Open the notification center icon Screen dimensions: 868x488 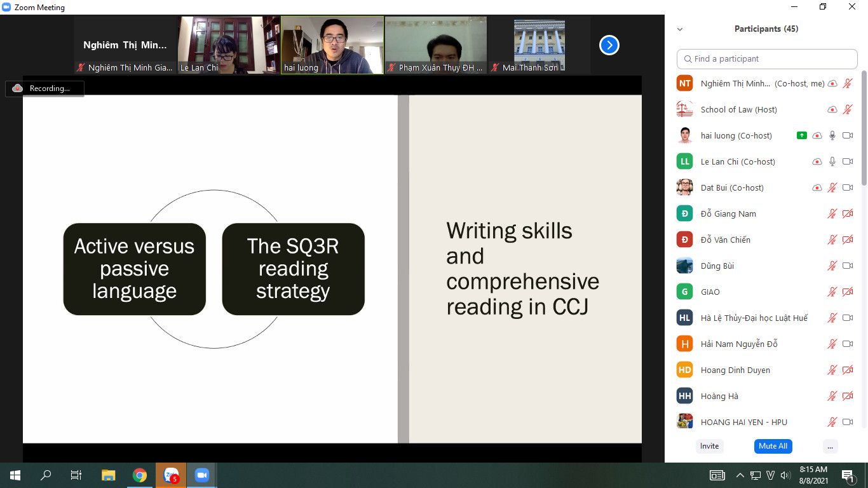pos(848,475)
